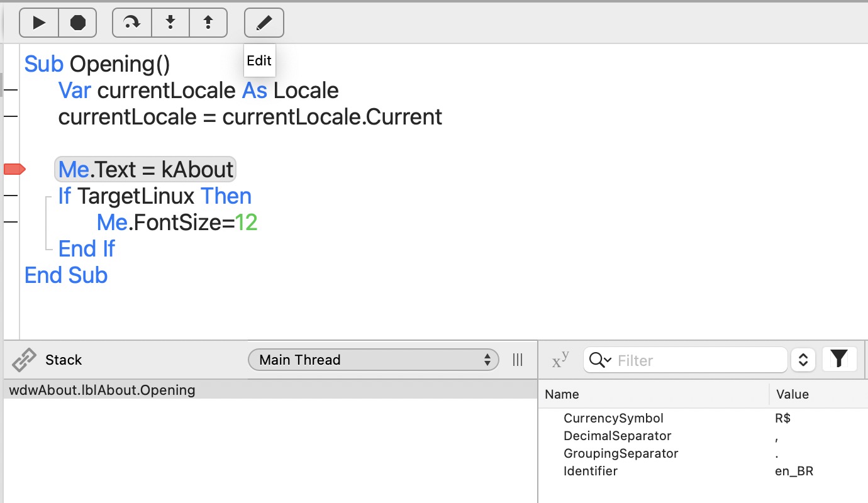Select wdwAbout.lblAbout.Opening stack frame
Image resolution: width=868 pixels, height=503 pixels.
click(x=270, y=390)
